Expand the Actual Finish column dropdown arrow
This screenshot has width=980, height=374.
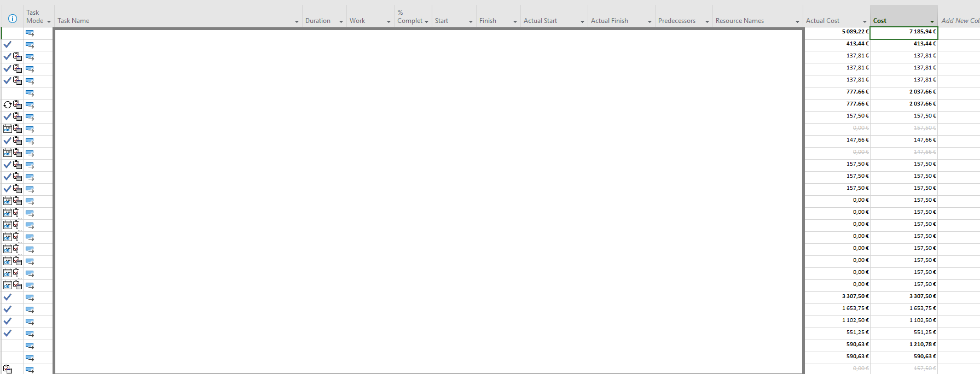[x=650, y=22]
